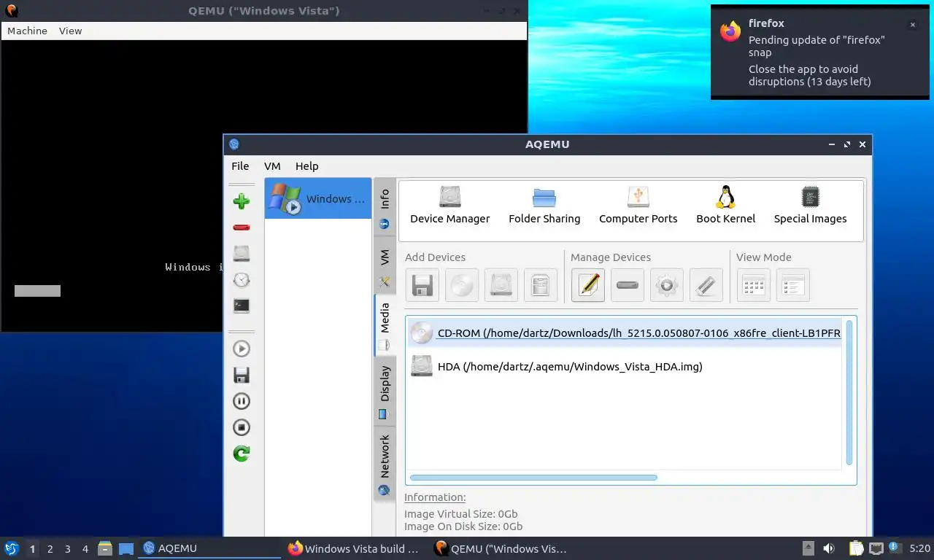Viewport: 934px width, 560px height.
Task: Edit selected device with pencil icon
Action: (x=588, y=285)
